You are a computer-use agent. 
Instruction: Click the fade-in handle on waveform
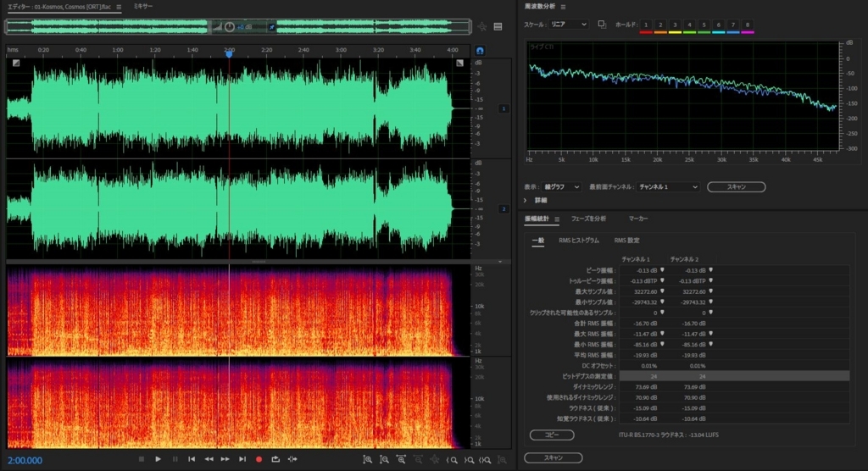pyautogui.click(x=16, y=63)
